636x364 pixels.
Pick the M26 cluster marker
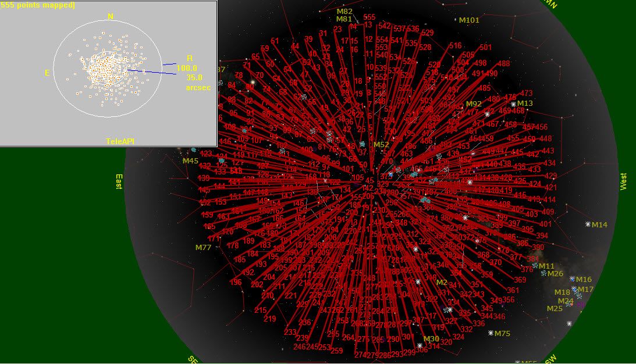click(x=543, y=273)
